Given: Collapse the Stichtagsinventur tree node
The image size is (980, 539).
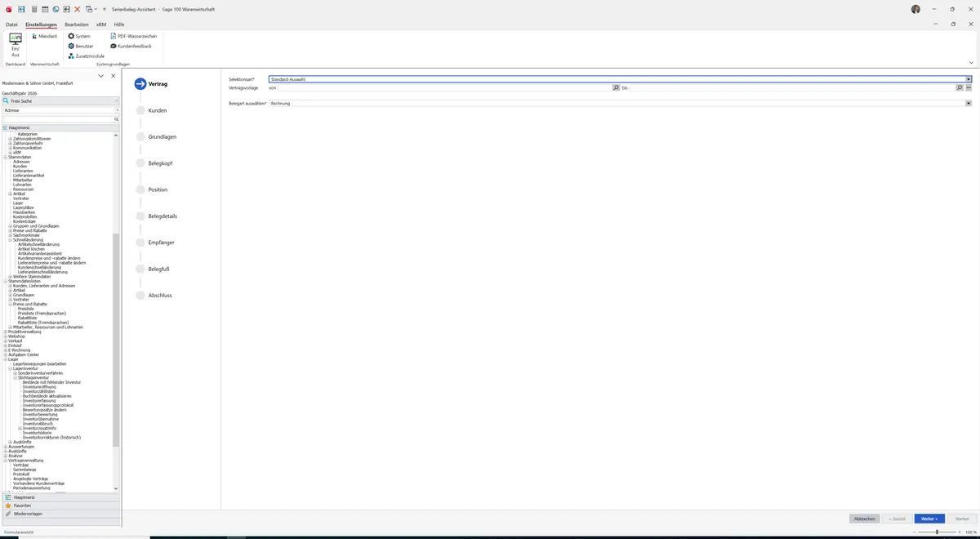Looking at the screenshot, I should (15, 377).
